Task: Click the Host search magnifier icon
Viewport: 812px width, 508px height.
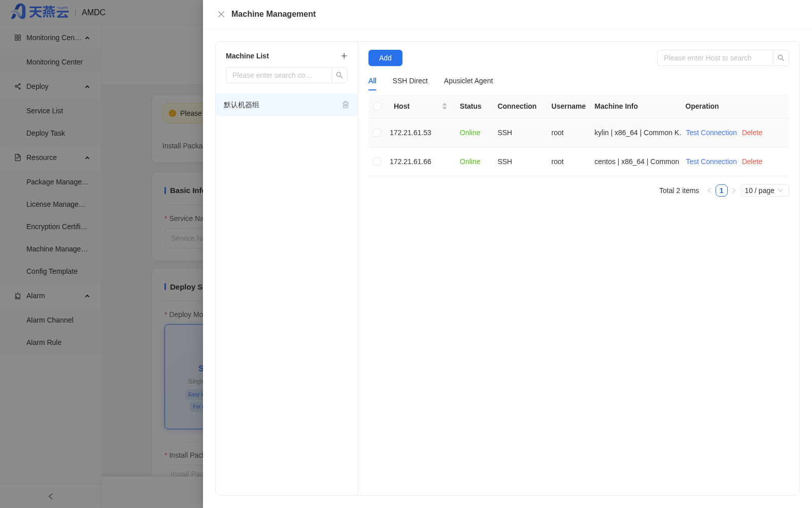Action: tap(781, 58)
